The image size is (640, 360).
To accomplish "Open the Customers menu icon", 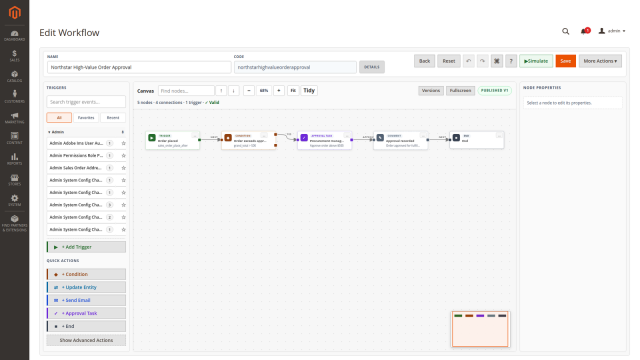I will pos(15,97).
